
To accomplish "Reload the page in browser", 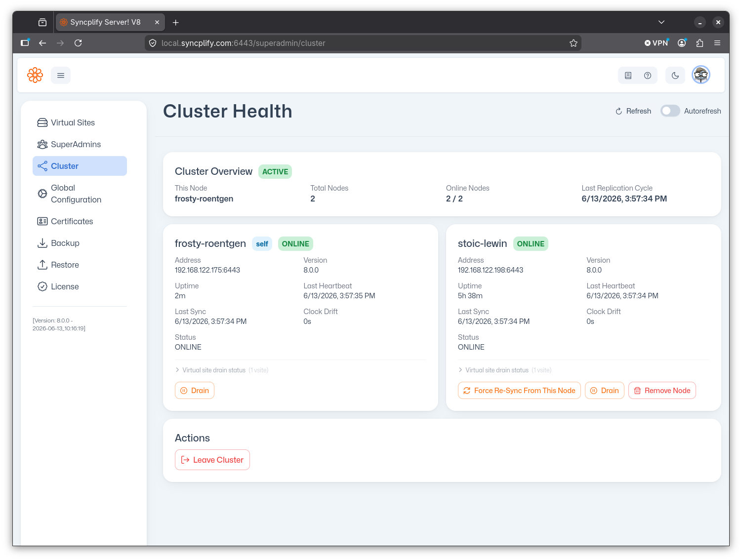I will pyautogui.click(x=78, y=43).
